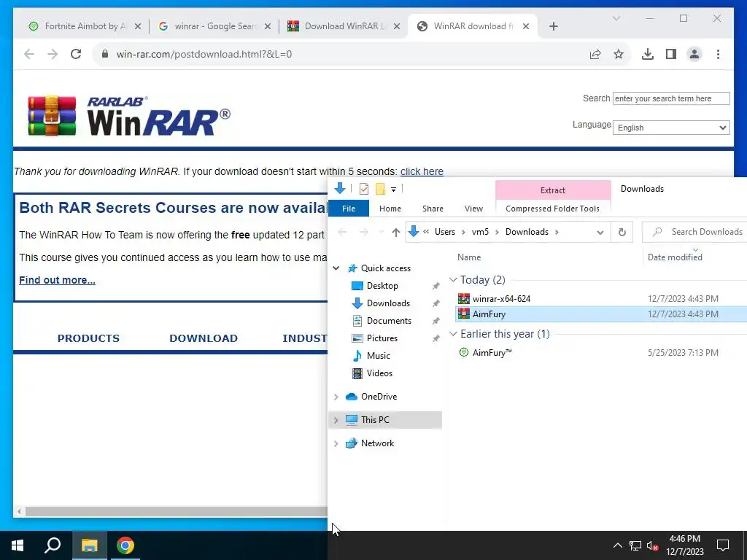Refresh the Downloads folder in Explorer
The image size is (747, 560).
coord(622,232)
